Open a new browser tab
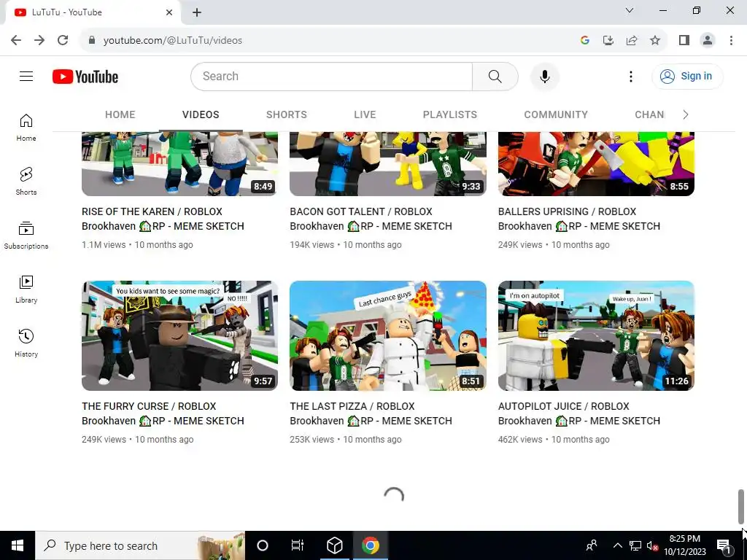 pyautogui.click(x=197, y=12)
